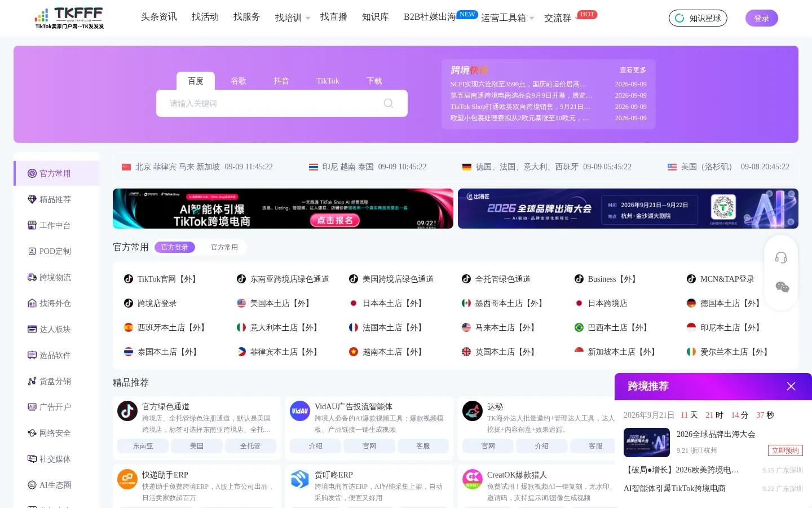Screen dimensions: 812x508
Task: Open the 找服务 menu item
Action: coord(247,17)
